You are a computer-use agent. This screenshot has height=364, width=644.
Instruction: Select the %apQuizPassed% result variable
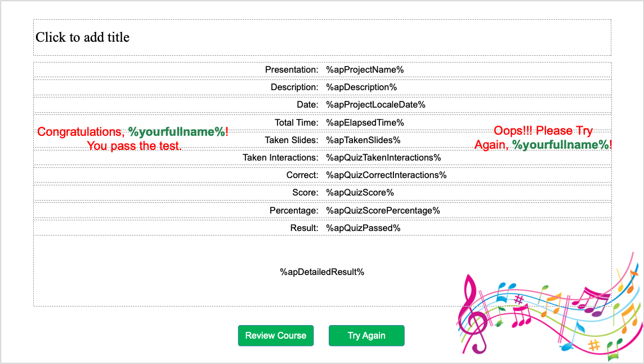[x=363, y=228]
